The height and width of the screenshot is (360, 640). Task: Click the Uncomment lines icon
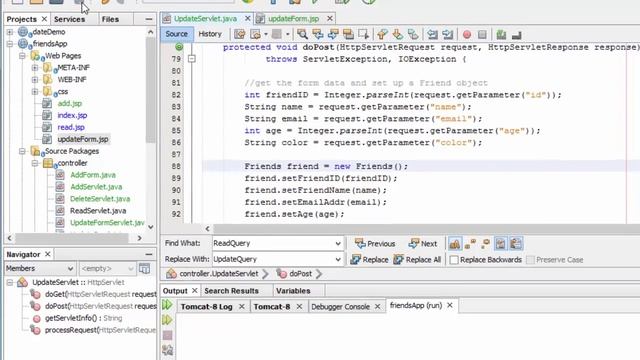[x=517, y=34]
